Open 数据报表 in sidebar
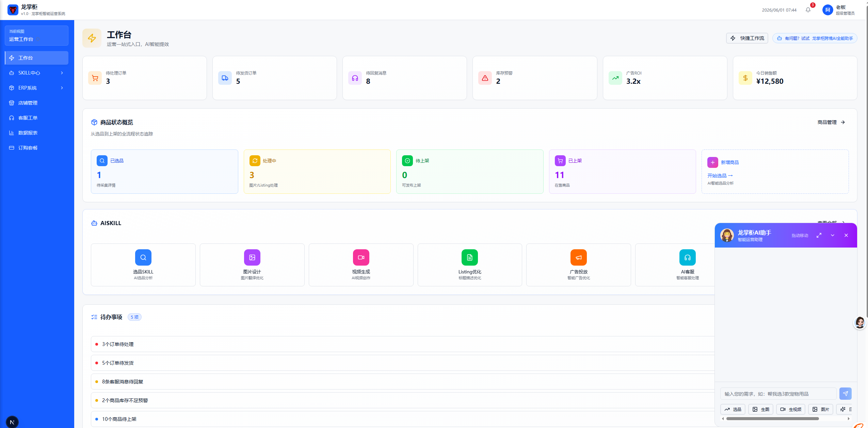Image resolution: width=868 pixels, height=428 pixels. point(37,133)
